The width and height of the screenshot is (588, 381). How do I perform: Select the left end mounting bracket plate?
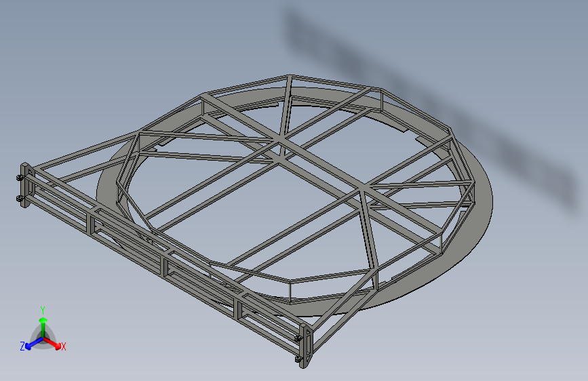point(26,185)
